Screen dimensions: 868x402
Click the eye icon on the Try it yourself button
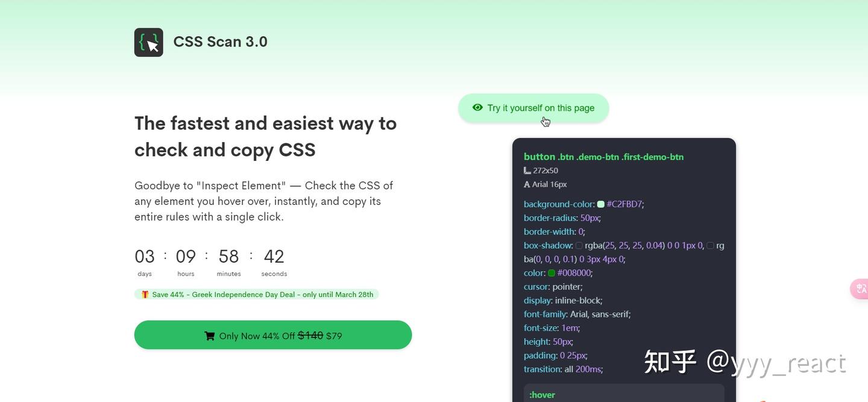tap(478, 107)
